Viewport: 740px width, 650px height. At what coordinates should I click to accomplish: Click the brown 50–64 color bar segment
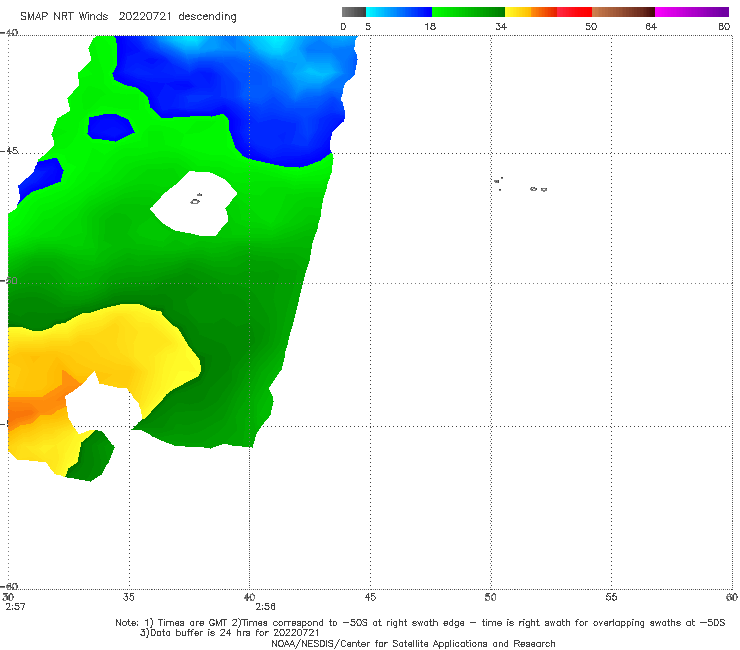[623, 12]
